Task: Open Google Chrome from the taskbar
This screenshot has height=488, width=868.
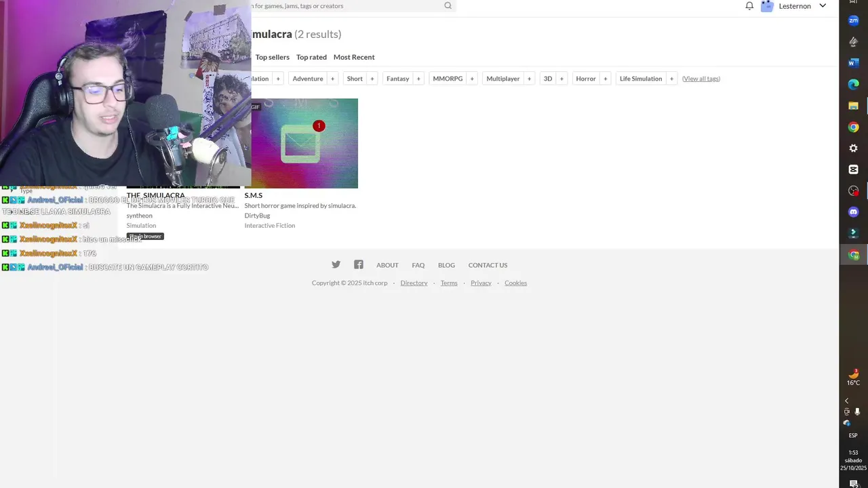Action: tap(854, 127)
